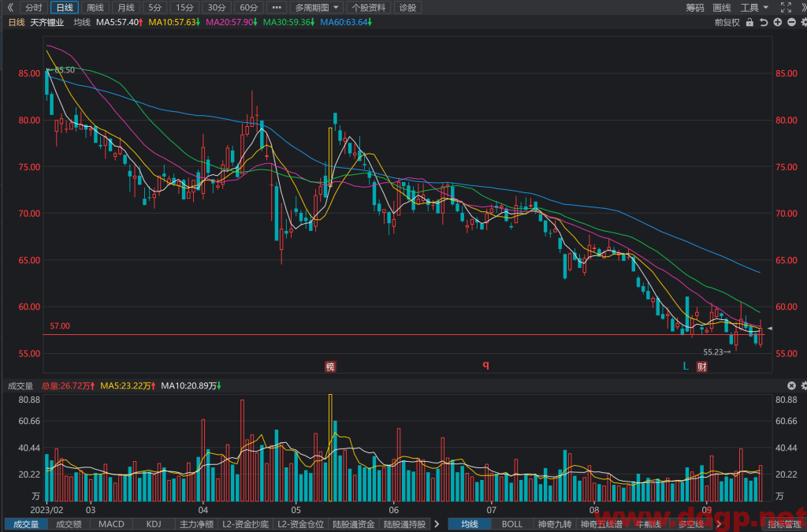The width and height of the screenshot is (807, 532).
Task: Open chart settings gear icon
Action: pyautogui.click(x=804, y=22)
